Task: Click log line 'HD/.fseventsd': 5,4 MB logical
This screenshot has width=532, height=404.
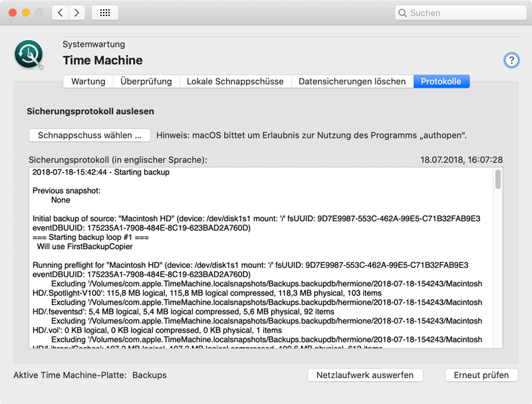Action: click(184, 312)
